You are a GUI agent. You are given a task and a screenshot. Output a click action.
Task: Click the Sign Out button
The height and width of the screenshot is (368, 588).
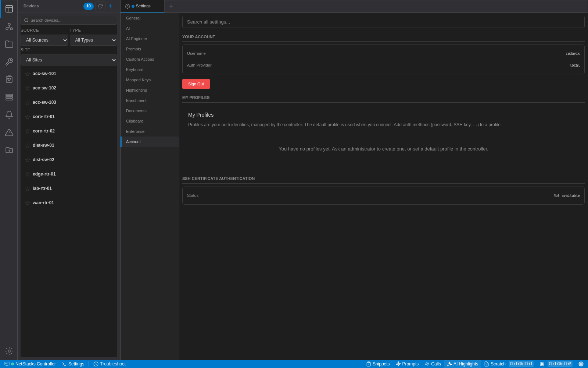[196, 84]
